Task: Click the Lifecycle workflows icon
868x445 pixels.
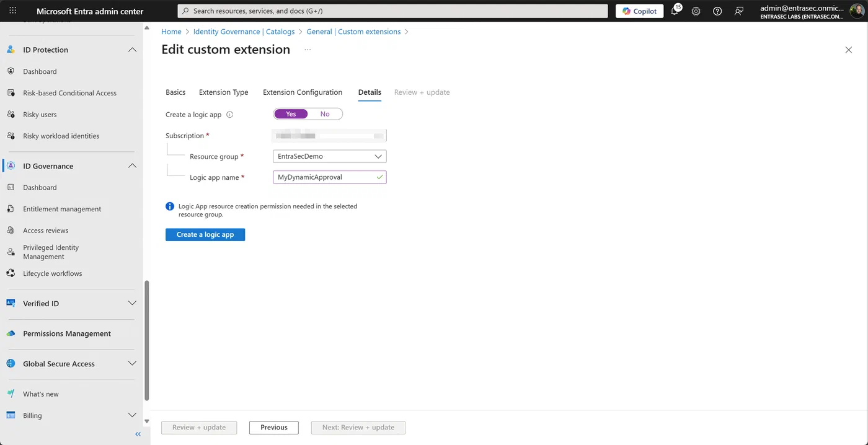Action: [11, 273]
